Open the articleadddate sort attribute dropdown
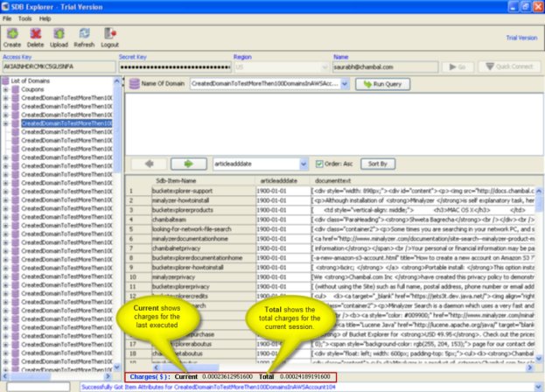 click(x=304, y=164)
